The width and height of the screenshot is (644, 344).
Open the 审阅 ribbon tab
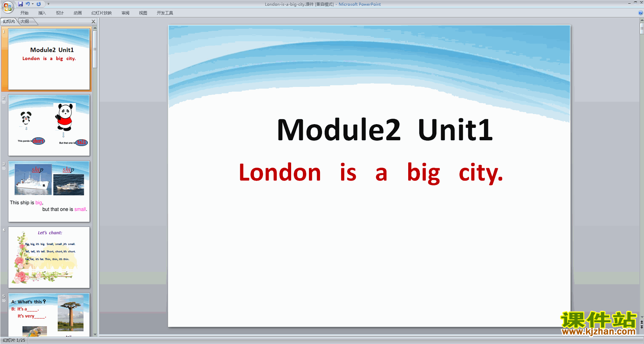tap(125, 13)
